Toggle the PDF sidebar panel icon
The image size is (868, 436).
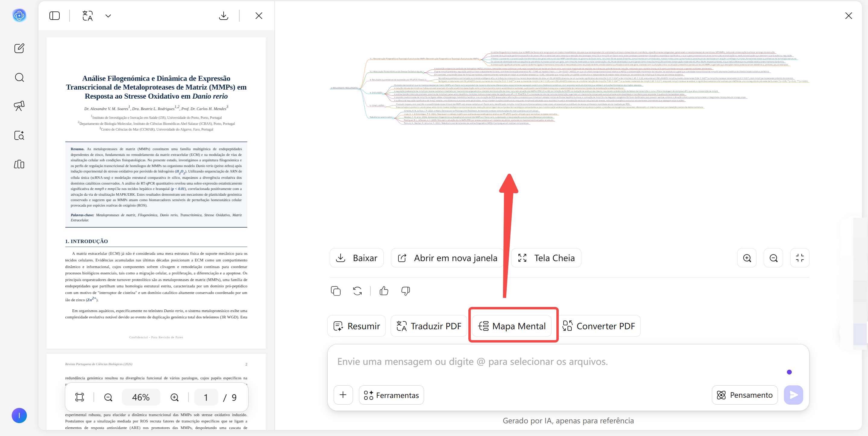point(55,15)
